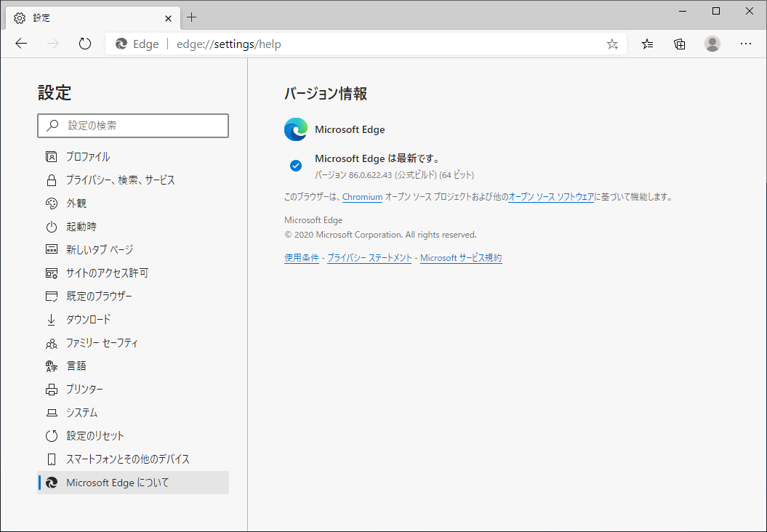Select 言語 in the settings sidebar
767x532 pixels.
pyautogui.click(x=76, y=366)
